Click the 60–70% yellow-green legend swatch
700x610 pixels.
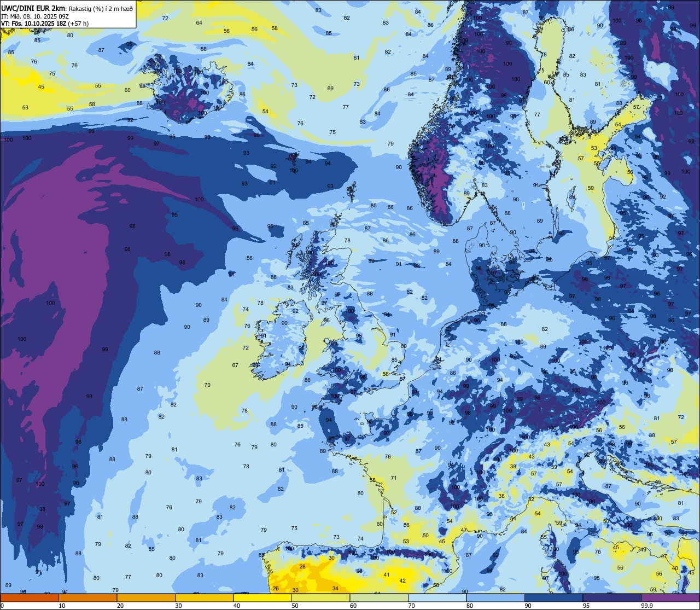coord(379,597)
